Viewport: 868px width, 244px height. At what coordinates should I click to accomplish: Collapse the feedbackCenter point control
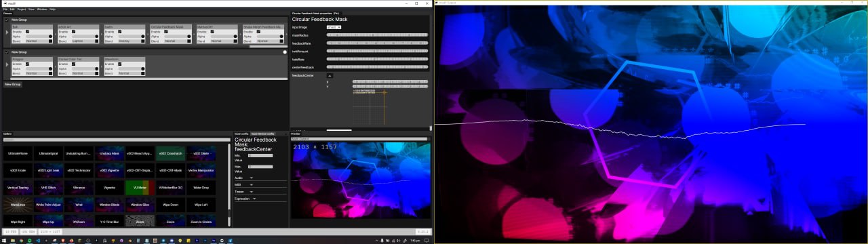330,75
